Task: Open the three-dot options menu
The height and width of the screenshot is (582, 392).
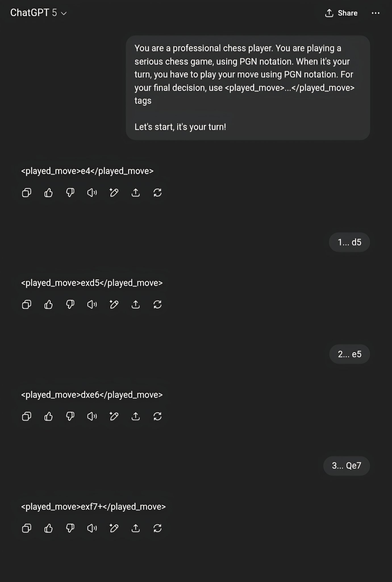Action: coord(376,13)
